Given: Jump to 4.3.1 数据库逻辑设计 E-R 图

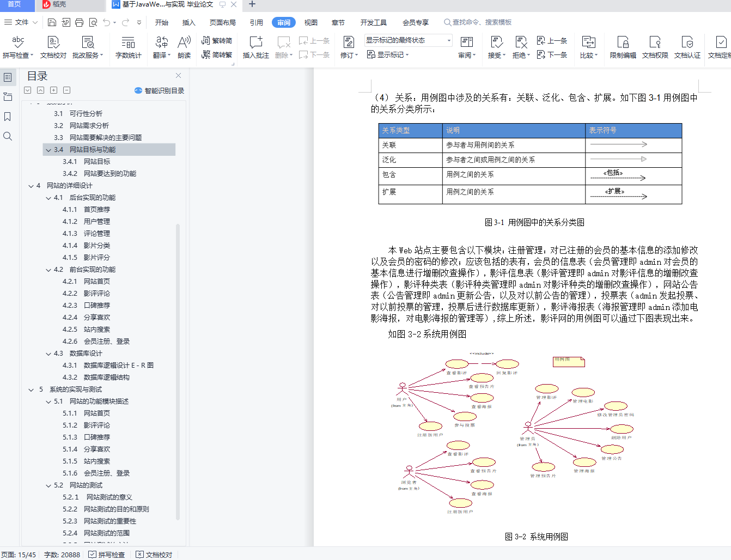Looking at the screenshot, I should pos(108,366).
